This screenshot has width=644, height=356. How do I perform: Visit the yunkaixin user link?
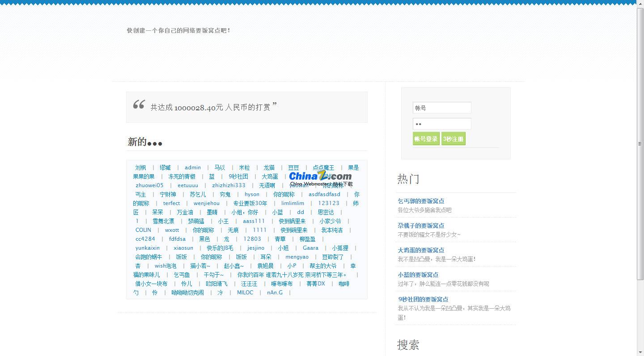[148, 248]
